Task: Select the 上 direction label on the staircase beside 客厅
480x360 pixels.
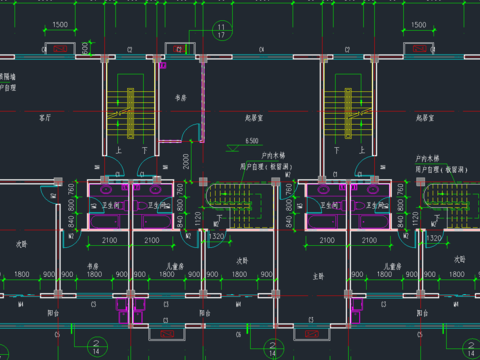Action: point(119,150)
